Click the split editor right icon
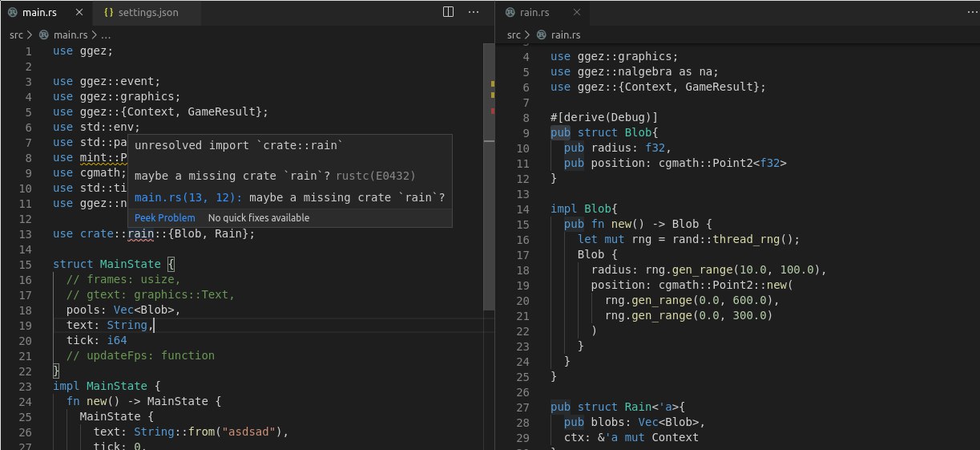Screen dimensions: 980x450 [449, 12]
